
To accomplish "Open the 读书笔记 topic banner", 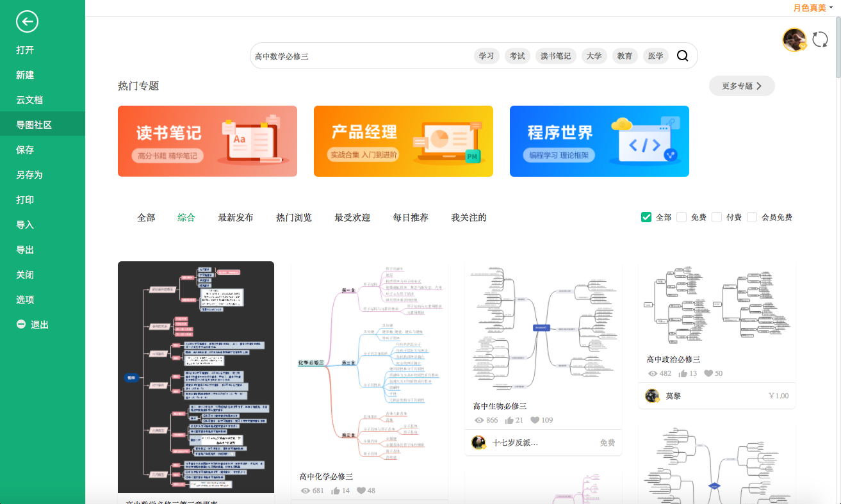I will [x=208, y=141].
